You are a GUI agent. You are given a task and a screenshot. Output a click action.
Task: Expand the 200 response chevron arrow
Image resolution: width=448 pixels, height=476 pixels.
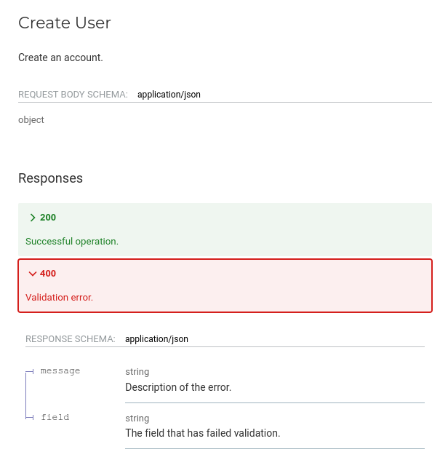[32, 218]
